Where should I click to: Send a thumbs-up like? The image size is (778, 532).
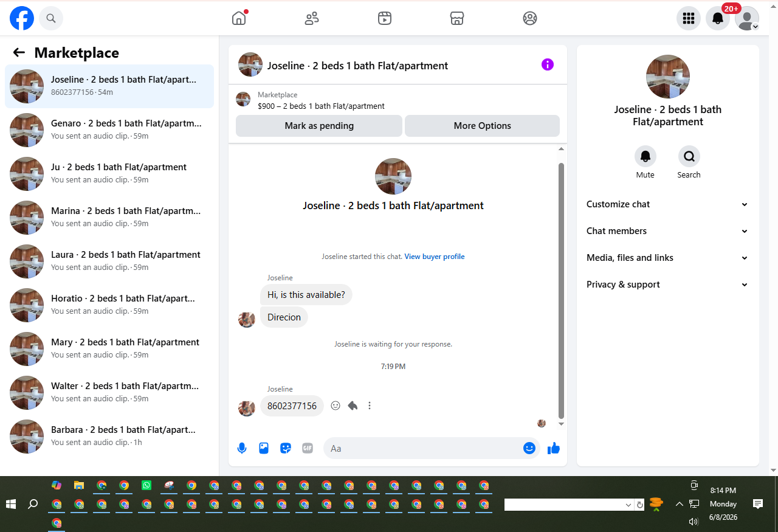(x=553, y=449)
